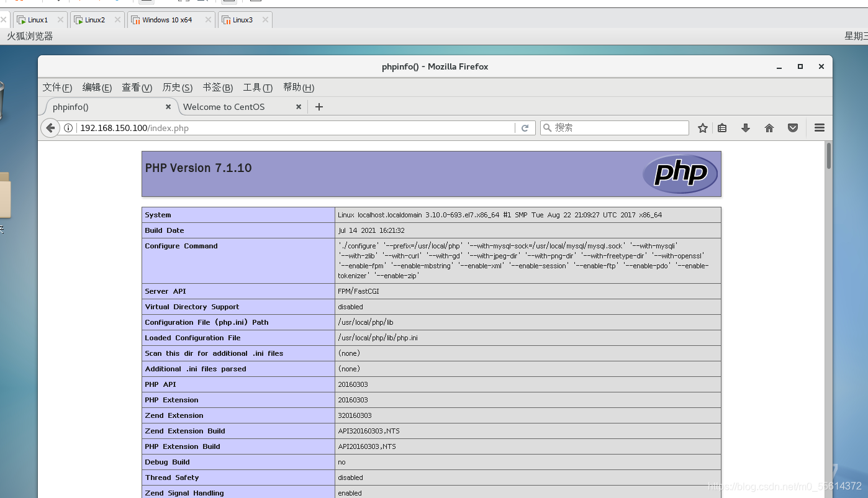Open a new tab with plus button
The width and height of the screenshot is (868, 498).
(x=319, y=107)
